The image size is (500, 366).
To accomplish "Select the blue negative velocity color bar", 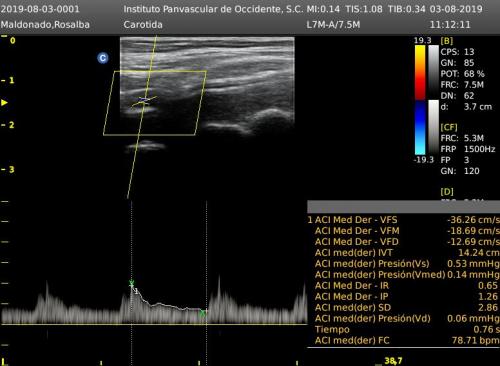I will [420, 128].
